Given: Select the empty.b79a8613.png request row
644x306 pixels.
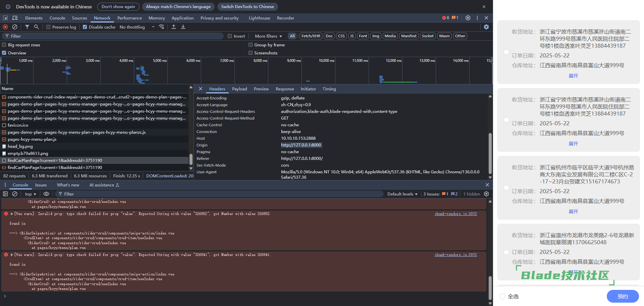Looking at the screenshot, I should [x=94, y=153].
